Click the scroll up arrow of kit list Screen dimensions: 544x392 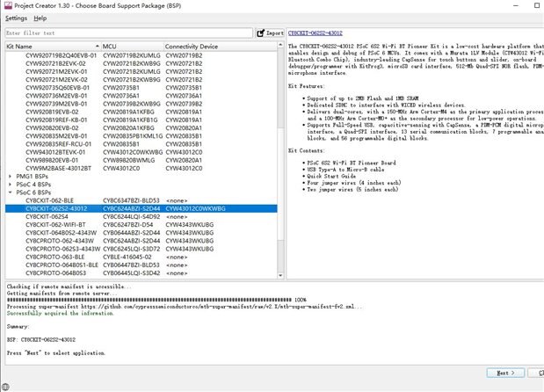(280, 46)
